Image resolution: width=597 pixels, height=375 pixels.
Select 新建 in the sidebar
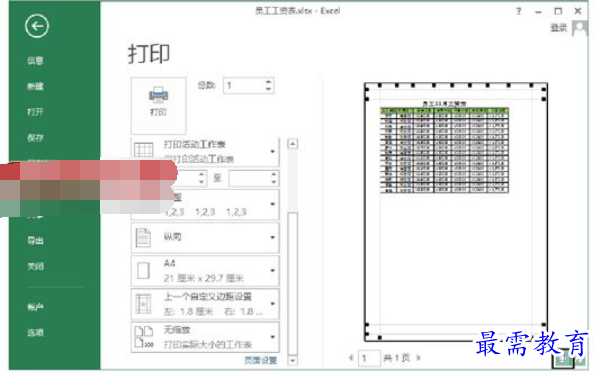[35, 86]
